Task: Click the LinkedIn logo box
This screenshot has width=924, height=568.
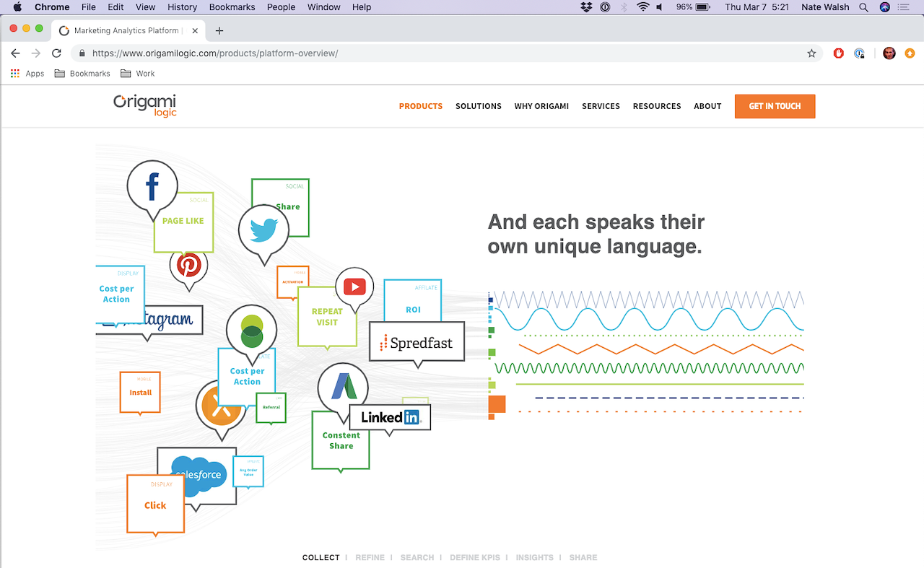Action: click(x=390, y=417)
